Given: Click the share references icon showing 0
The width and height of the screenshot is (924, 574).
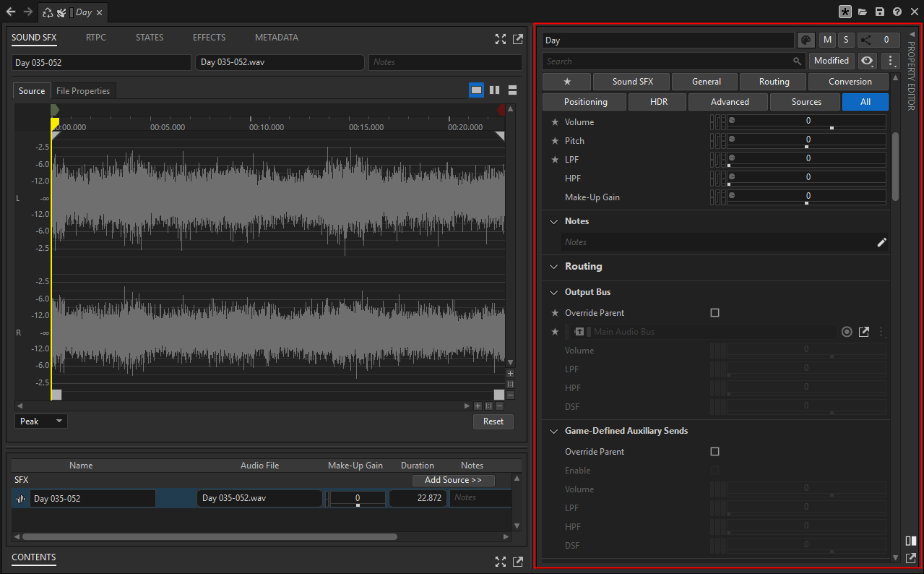Looking at the screenshot, I should click(878, 40).
